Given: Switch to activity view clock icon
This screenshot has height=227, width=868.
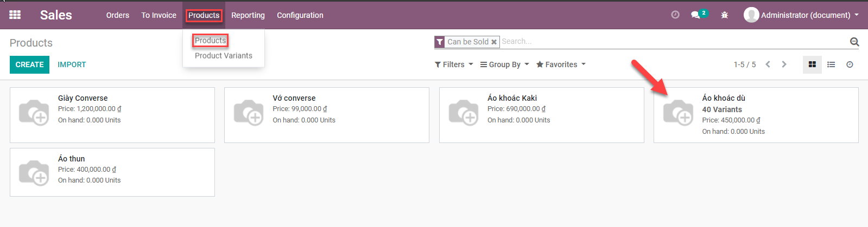Looking at the screenshot, I should 850,64.
